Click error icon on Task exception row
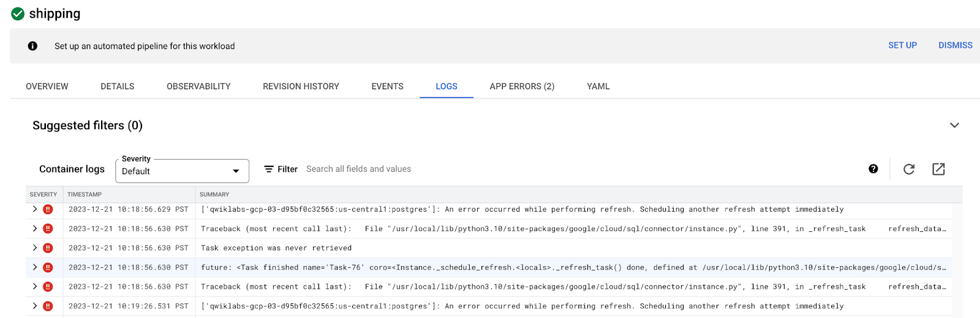 click(48, 248)
